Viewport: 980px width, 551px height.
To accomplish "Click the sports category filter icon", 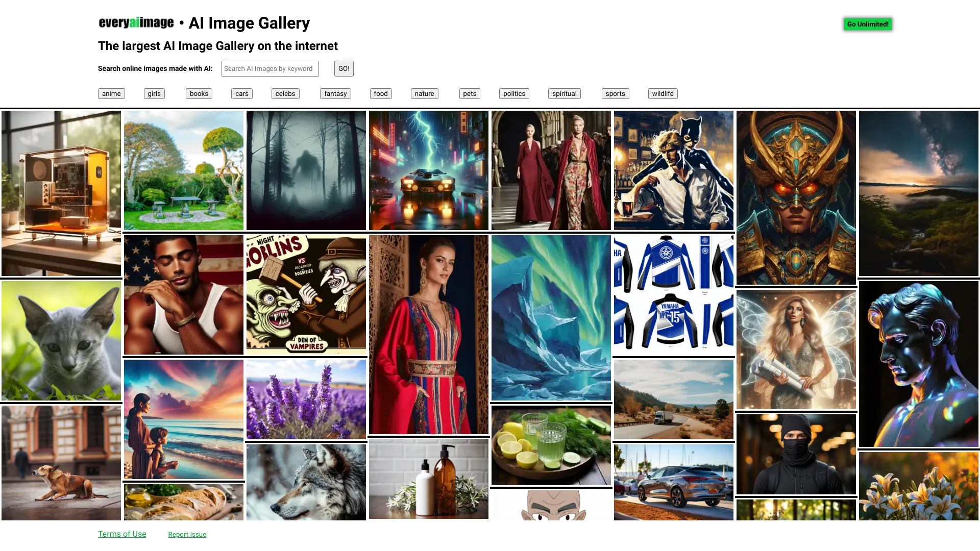I will pyautogui.click(x=615, y=93).
